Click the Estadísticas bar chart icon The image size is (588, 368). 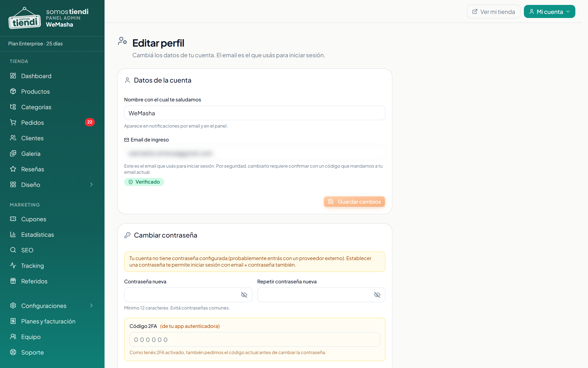click(13, 234)
